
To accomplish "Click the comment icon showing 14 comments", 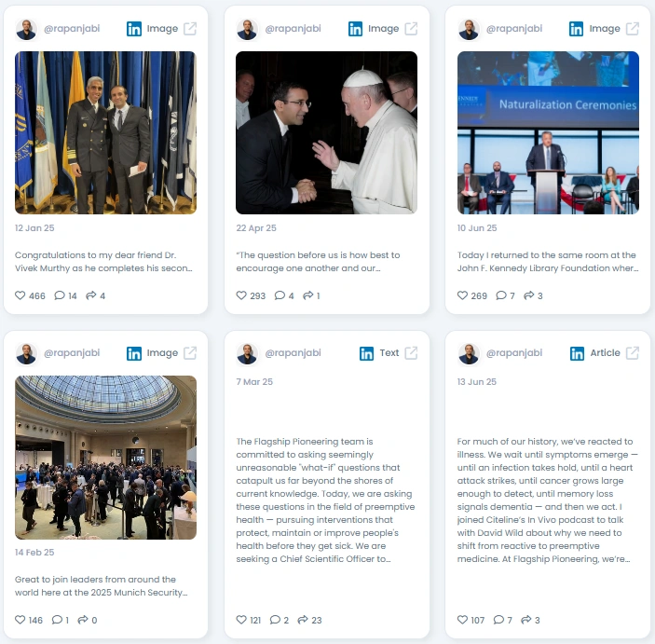I will click(60, 295).
